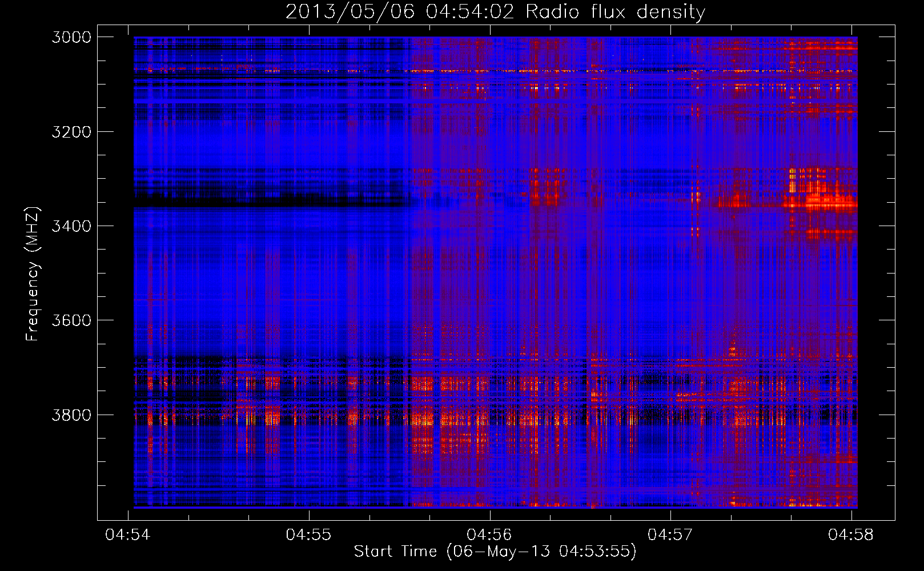Click the "Start Time (06-May-13 04:53:55)" label
The image size is (924, 571).
click(495, 552)
